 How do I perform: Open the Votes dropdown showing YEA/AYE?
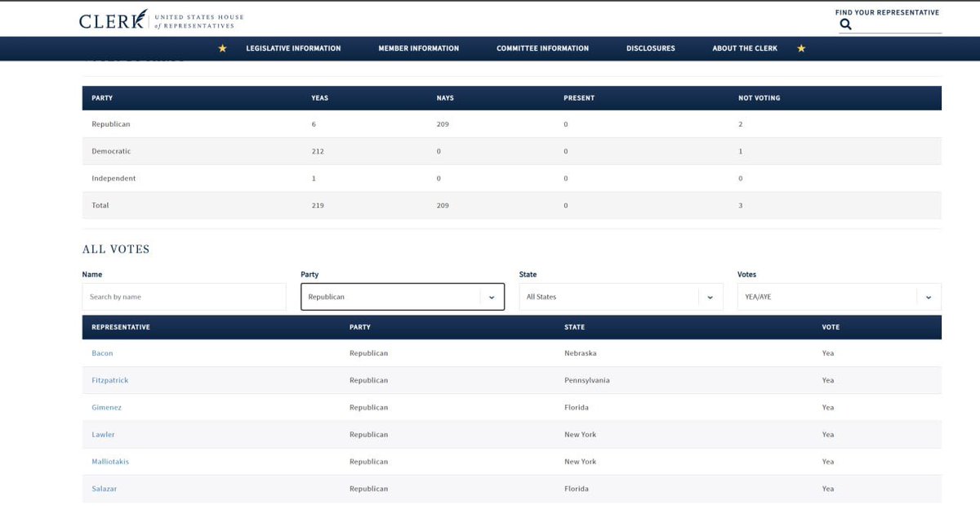(x=839, y=297)
